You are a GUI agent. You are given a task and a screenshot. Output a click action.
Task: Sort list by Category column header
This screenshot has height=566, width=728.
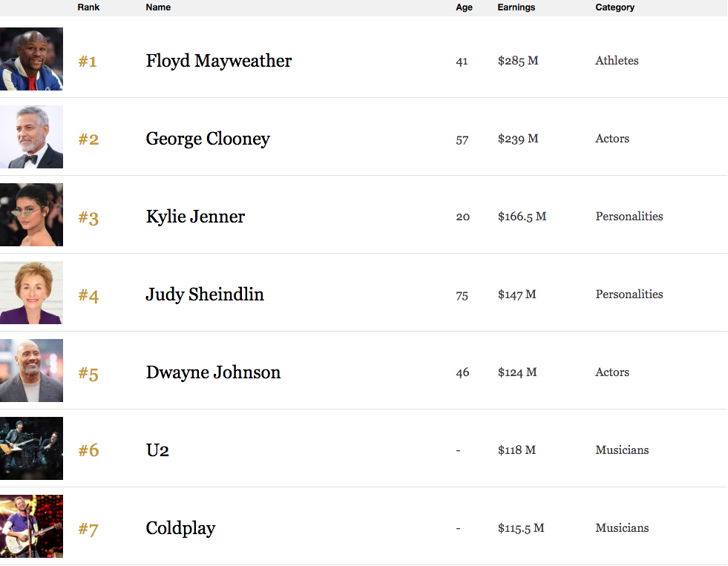(x=614, y=7)
